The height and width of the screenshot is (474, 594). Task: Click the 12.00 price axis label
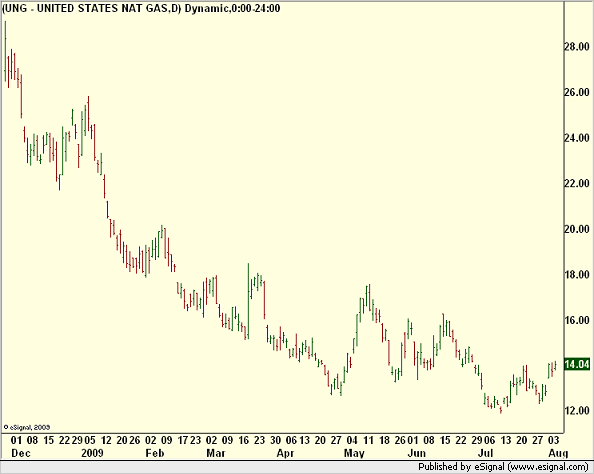point(577,410)
